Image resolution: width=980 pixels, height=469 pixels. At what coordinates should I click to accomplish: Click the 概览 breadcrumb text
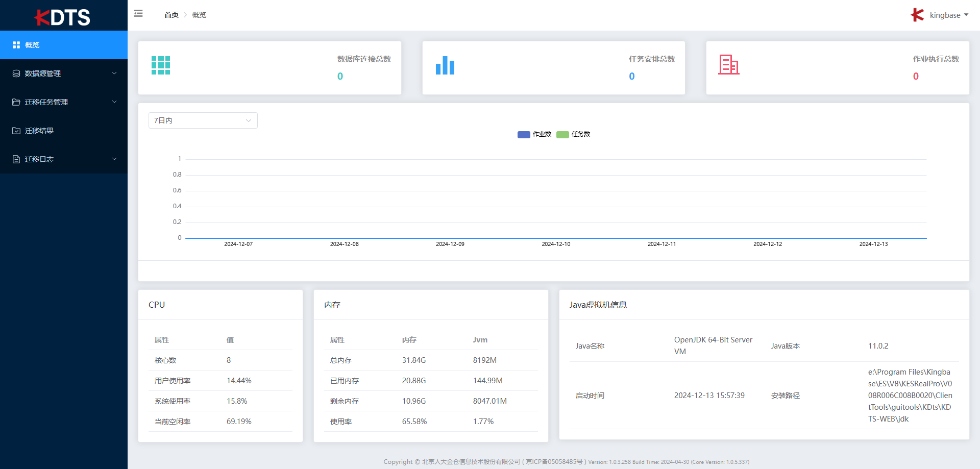point(199,15)
